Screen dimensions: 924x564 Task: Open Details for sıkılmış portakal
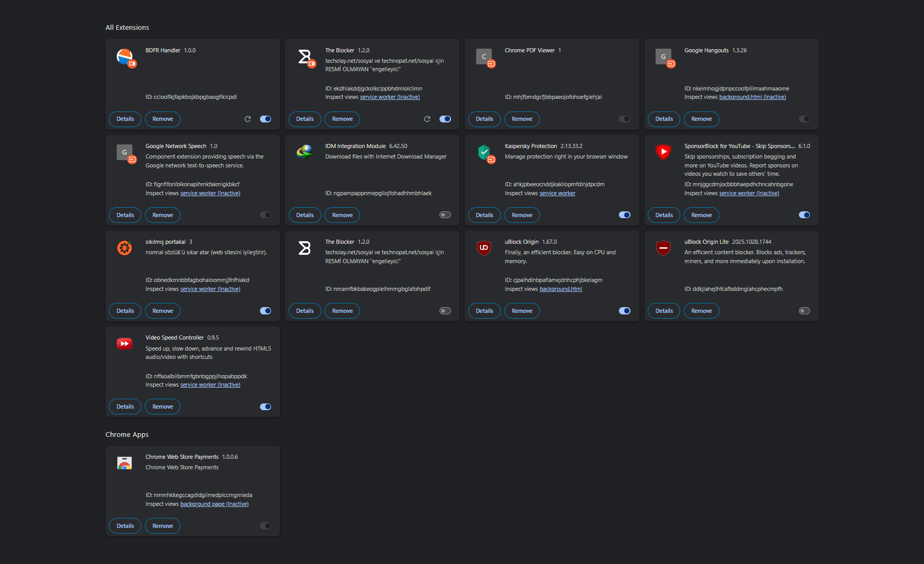coord(125,311)
